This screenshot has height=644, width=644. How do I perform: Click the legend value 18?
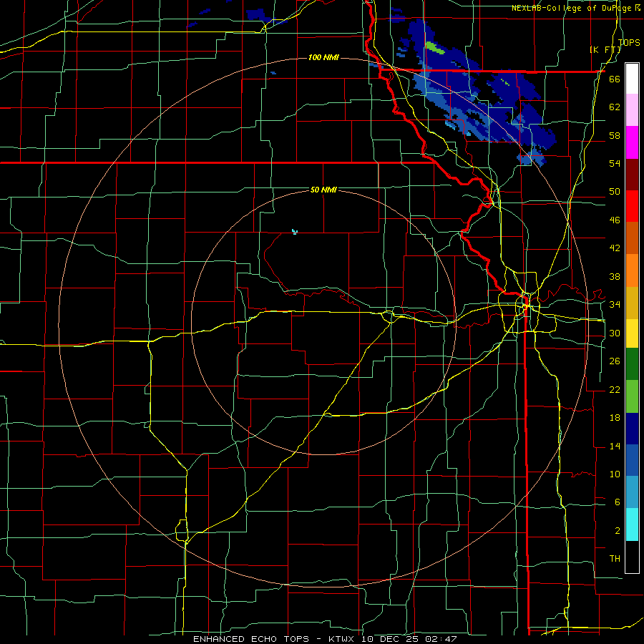point(615,418)
